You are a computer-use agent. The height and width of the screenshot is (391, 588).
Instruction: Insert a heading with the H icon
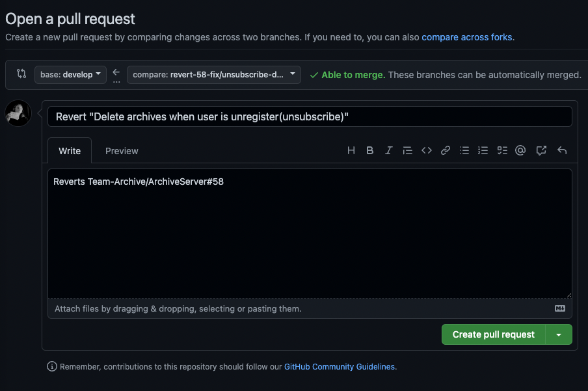click(351, 150)
